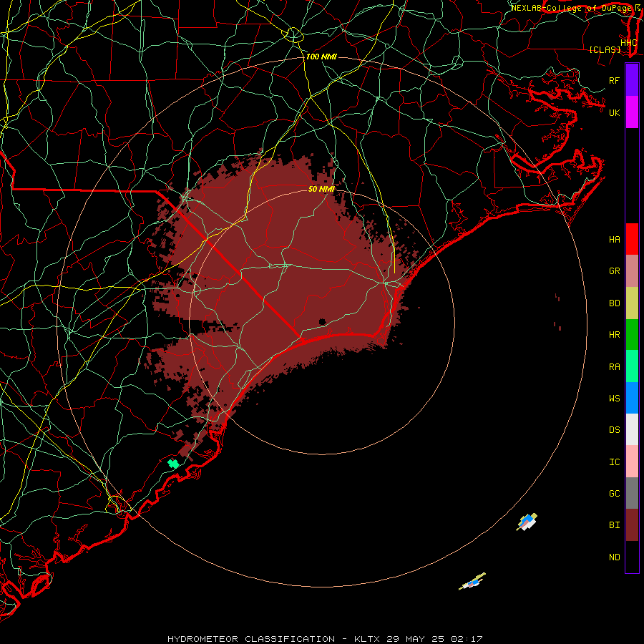Click the DS legend label

[x=614, y=430]
